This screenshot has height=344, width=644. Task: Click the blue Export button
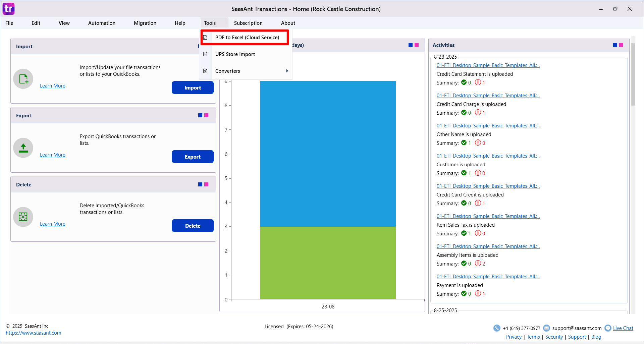[x=193, y=157]
